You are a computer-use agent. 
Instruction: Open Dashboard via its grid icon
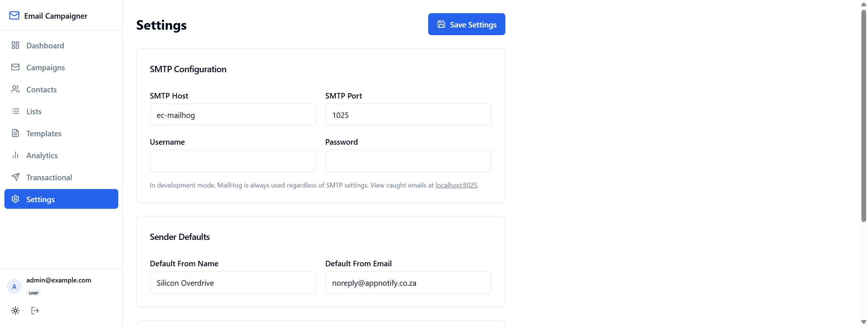(x=15, y=45)
